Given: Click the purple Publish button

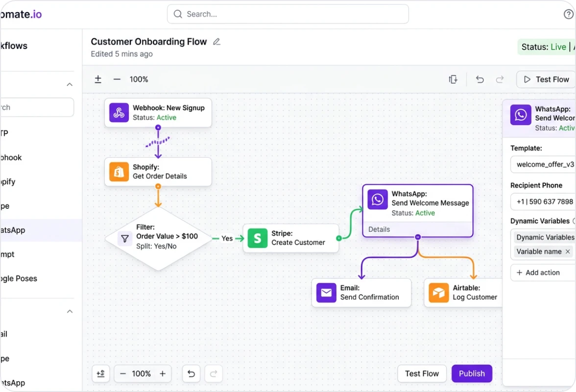Looking at the screenshot, I should (472, 374).
